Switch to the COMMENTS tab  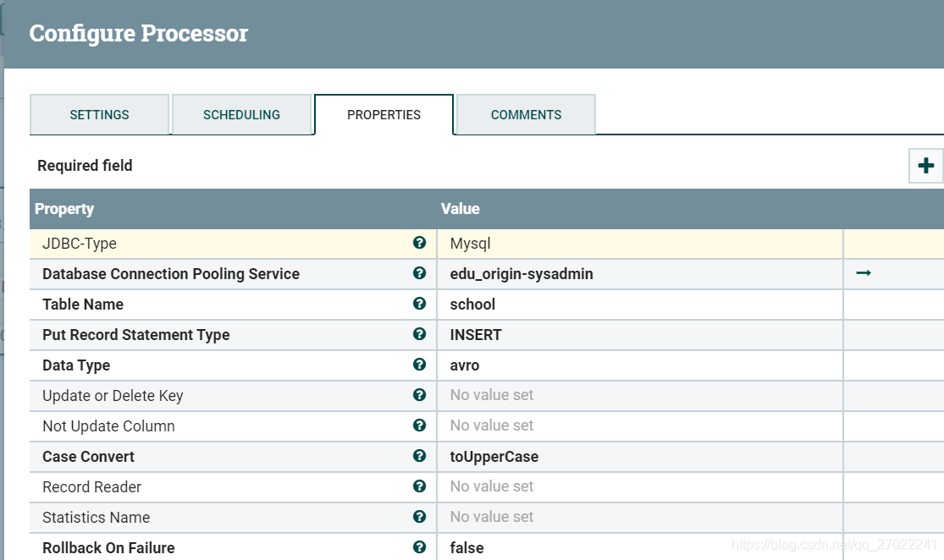tap(525, 114)
